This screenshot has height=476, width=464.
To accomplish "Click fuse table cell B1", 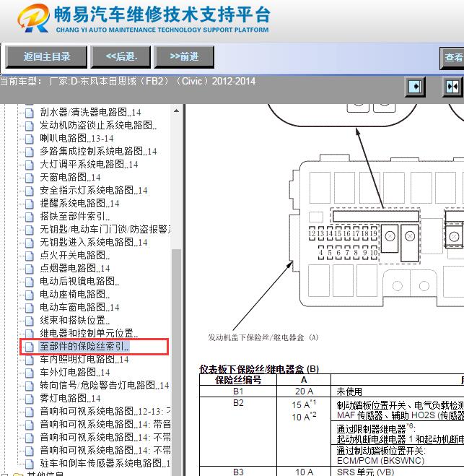I will click(x=238, y=391).
